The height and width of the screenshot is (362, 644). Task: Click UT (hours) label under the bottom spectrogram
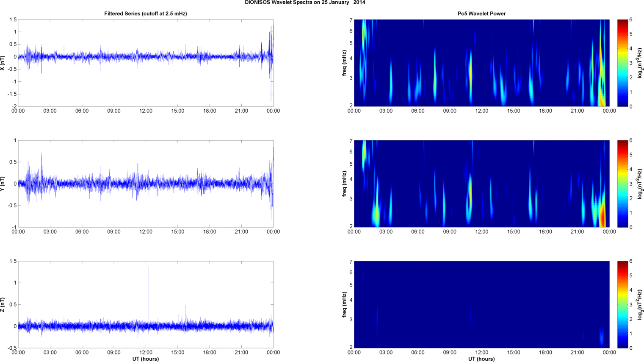click(x=481, y=359)
